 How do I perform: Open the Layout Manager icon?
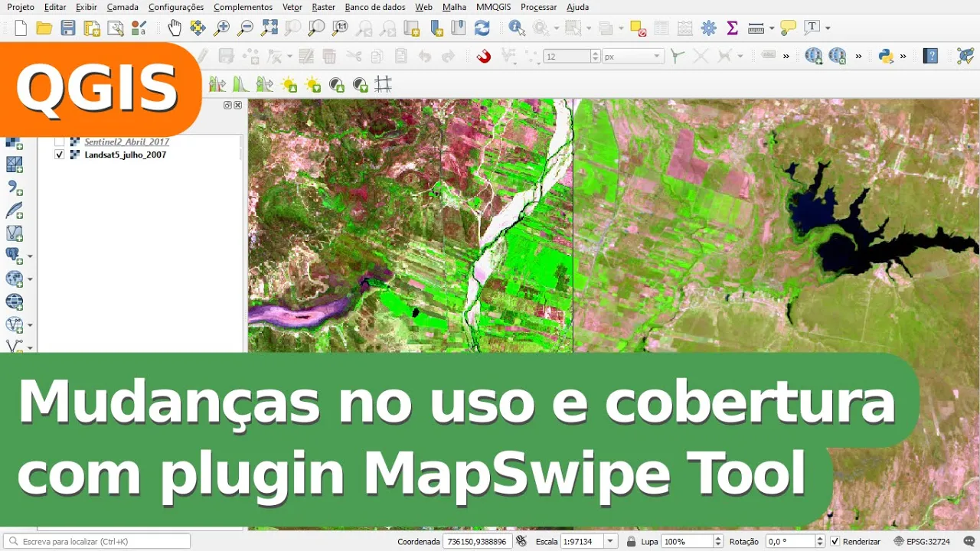point(116,28)
